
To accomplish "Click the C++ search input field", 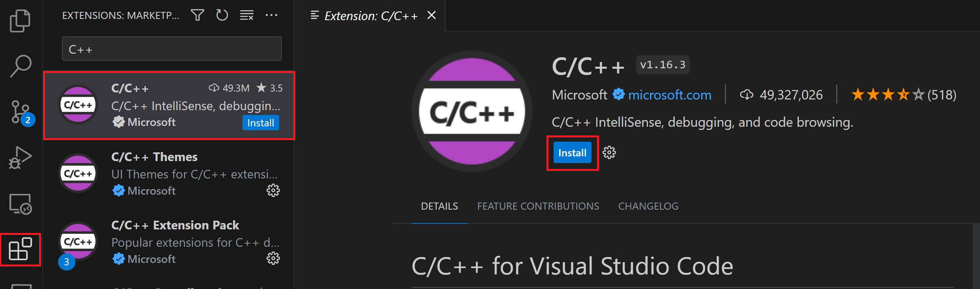I will [171, 48].
